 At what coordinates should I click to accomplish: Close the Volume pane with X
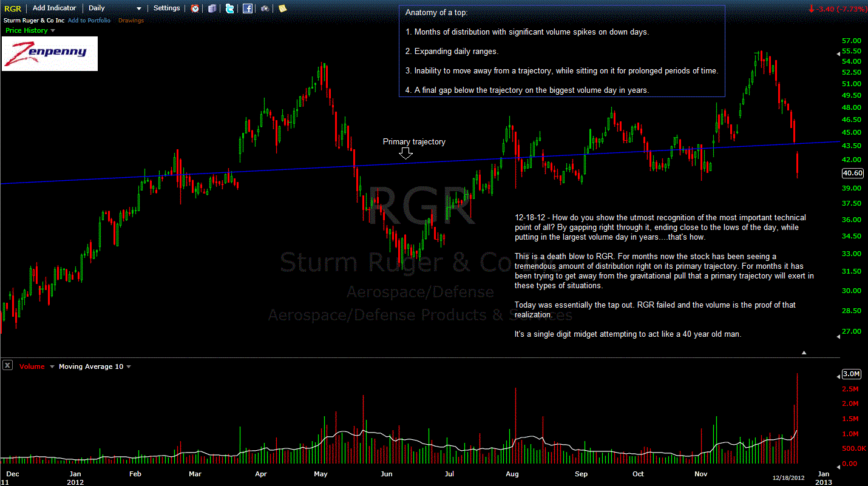[x=7, y=365]
